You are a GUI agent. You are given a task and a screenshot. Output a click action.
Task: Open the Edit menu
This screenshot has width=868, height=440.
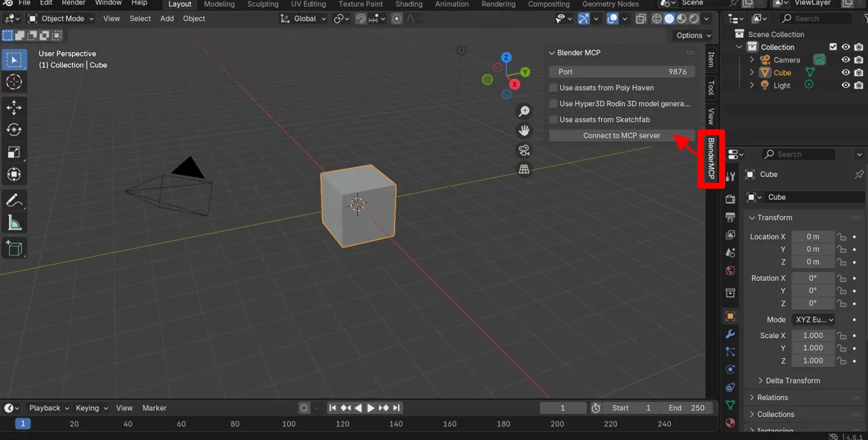pos(45,3)
